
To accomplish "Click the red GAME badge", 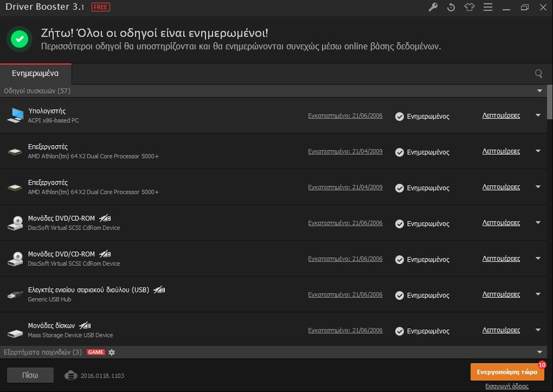I will (x=96, y=352).
